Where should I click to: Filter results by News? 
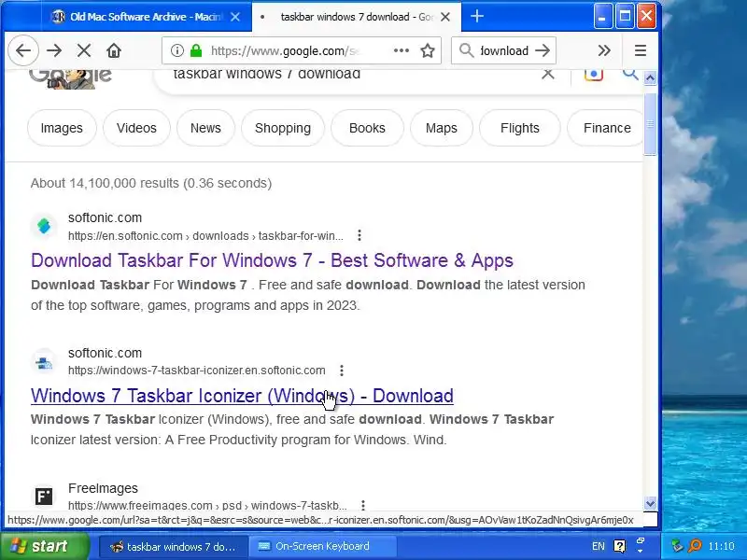tap(205, 128)
